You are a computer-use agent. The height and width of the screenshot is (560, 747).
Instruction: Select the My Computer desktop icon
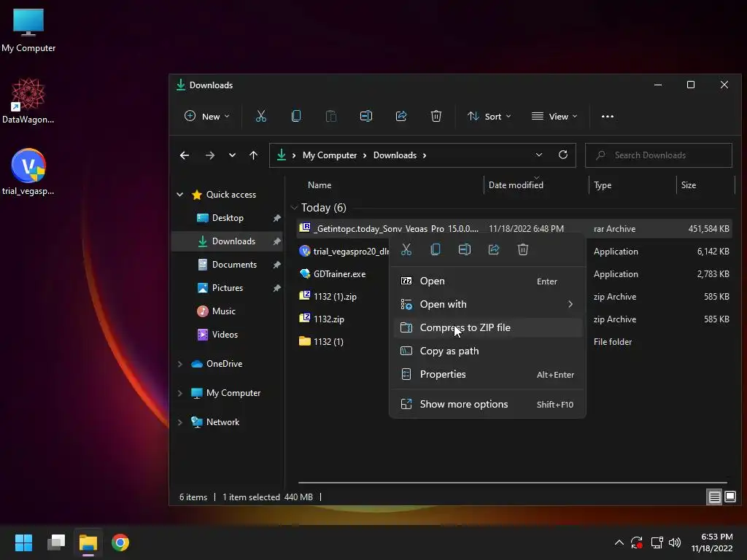(28, 29)
